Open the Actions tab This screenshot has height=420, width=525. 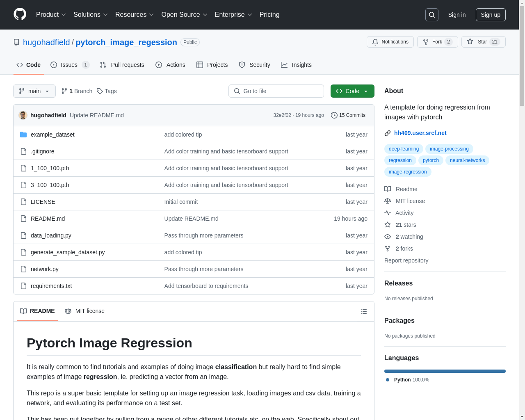coord(170,65)
